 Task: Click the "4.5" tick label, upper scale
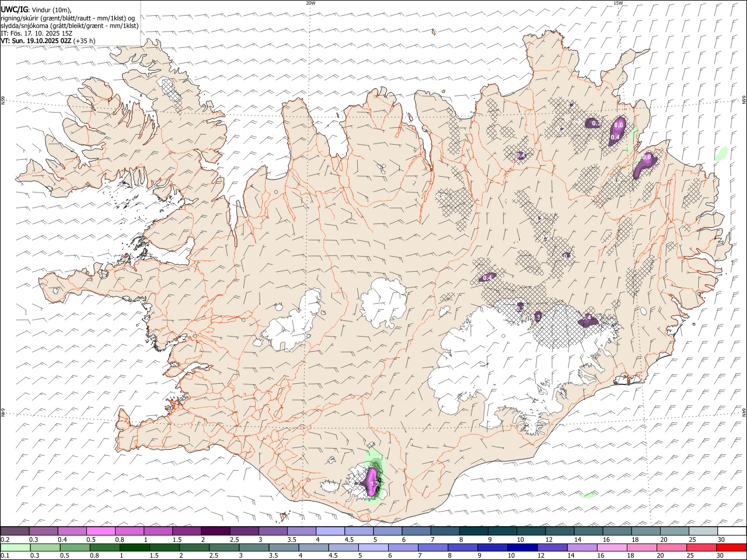(350, 540)
